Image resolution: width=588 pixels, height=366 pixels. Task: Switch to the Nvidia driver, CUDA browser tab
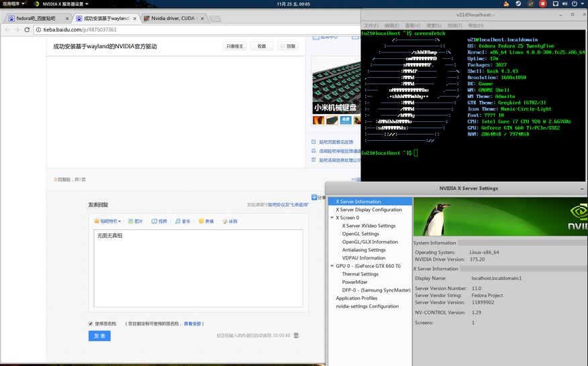[173, 18]
